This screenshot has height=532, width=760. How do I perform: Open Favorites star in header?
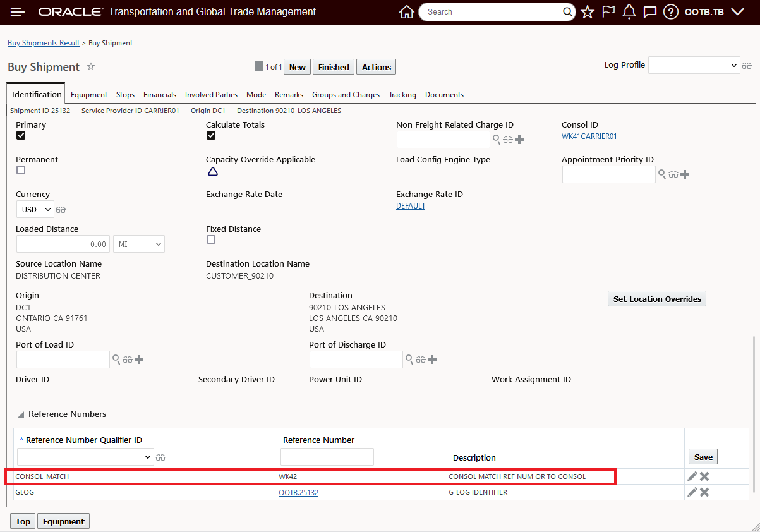click(588, 12)
